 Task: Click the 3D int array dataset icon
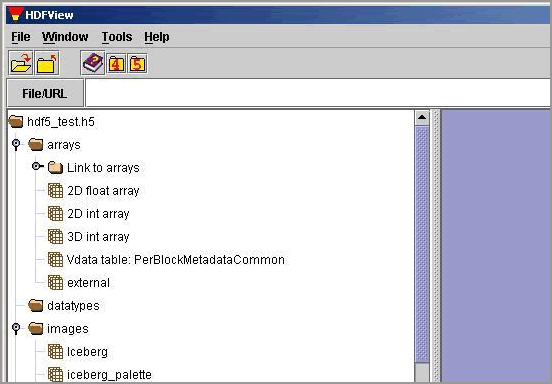pos(55,237)
